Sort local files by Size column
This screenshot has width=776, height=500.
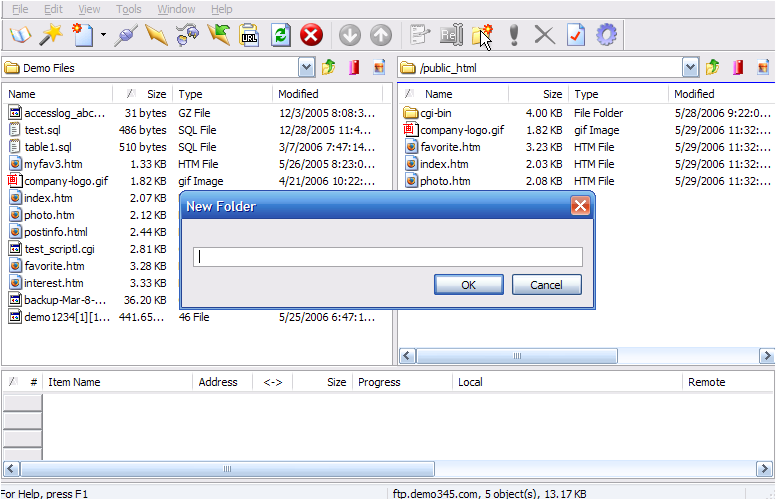click(143, 94)
